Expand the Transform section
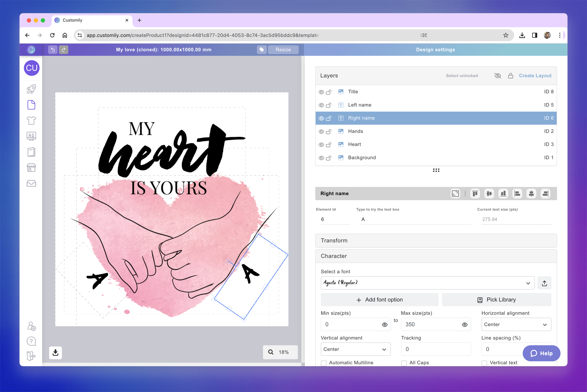Image resolution: width=587 pixels, height=392 pixels. tap(436, 240)
